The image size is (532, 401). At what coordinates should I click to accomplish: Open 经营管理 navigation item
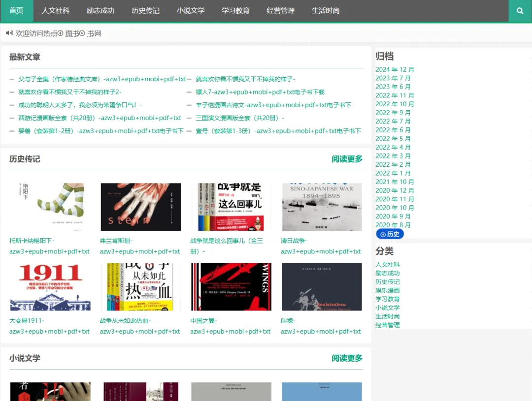[281, 11]
